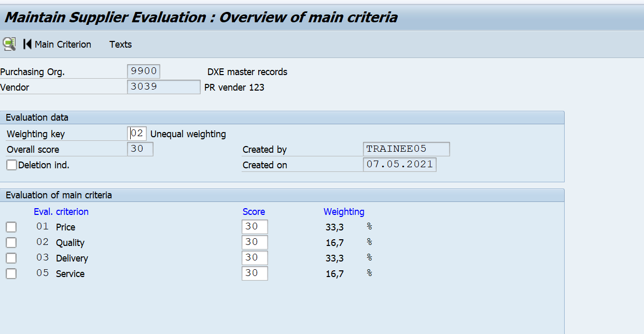The image size is (644, 334).
Task: Click the Vendor field 3039
Action: click(x=163, y=87)
